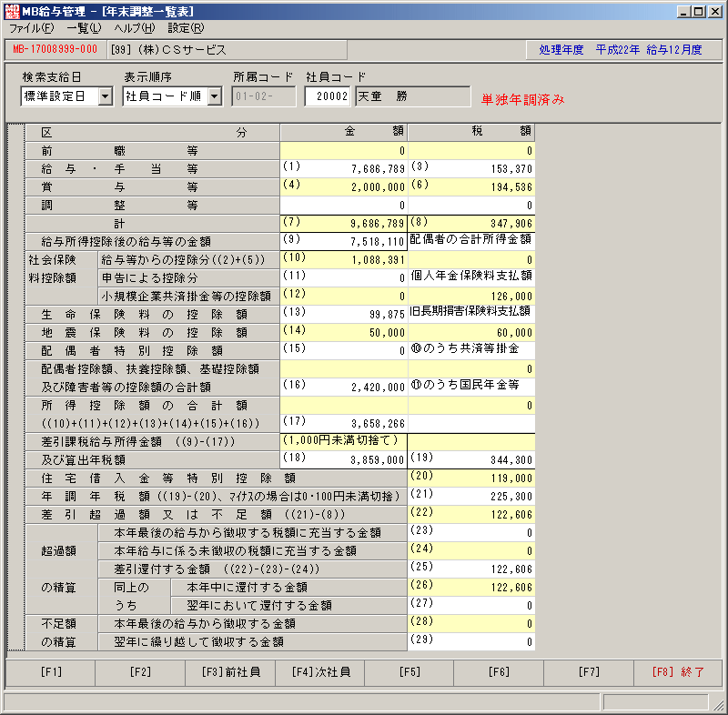Open the ファイル(F) menu
This screenshot has height=715, width=728.
pyautogui.click(x=31, y=28)
